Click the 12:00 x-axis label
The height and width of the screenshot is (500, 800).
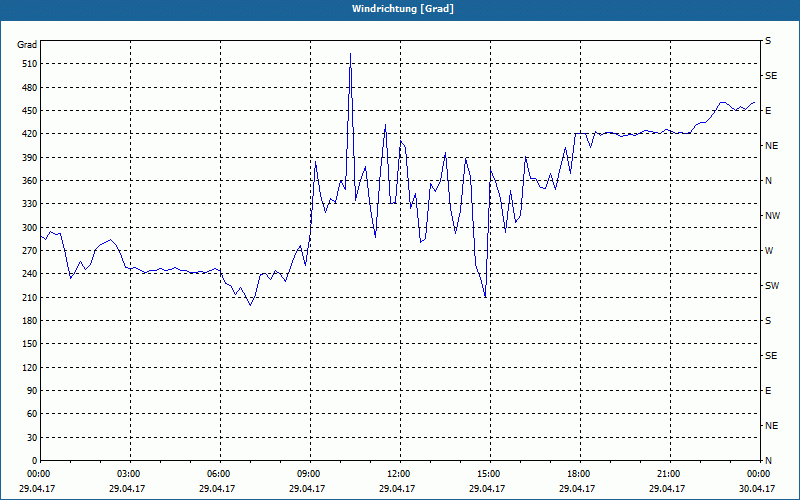(x=398, y=474)
